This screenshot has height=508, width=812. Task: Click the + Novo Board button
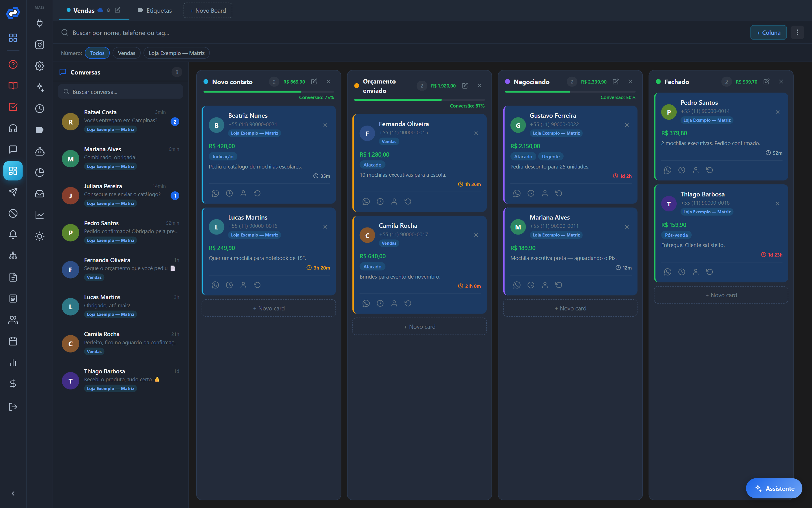coord(208,10)
